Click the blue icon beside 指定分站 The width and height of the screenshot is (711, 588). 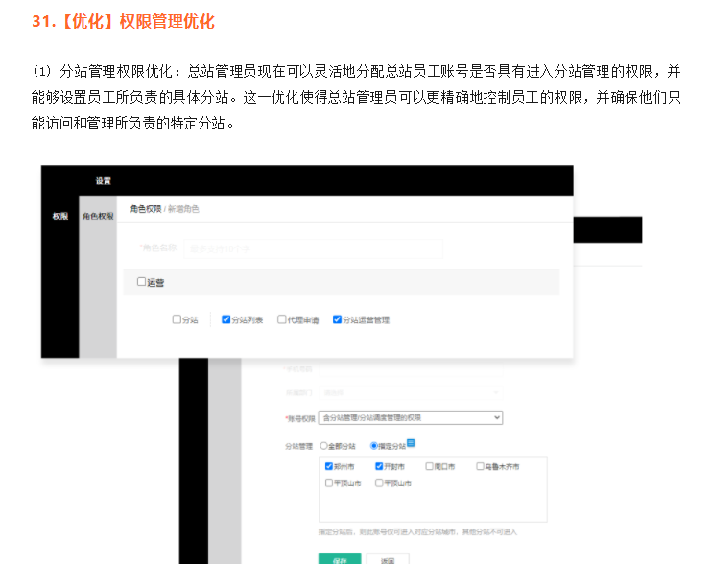click(x=411, y=443)
